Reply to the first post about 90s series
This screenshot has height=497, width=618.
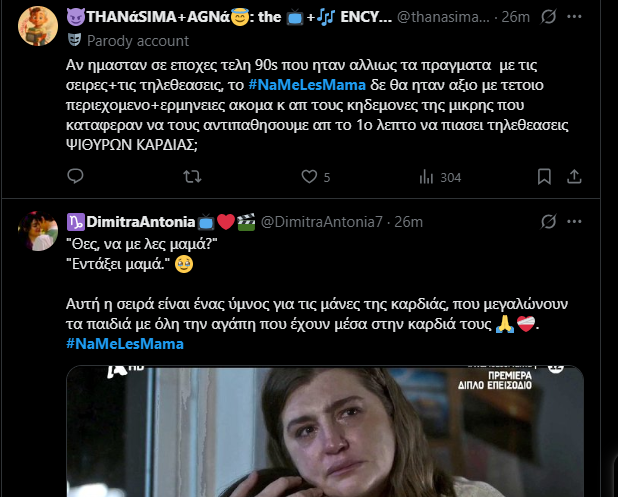coord(75,177)
